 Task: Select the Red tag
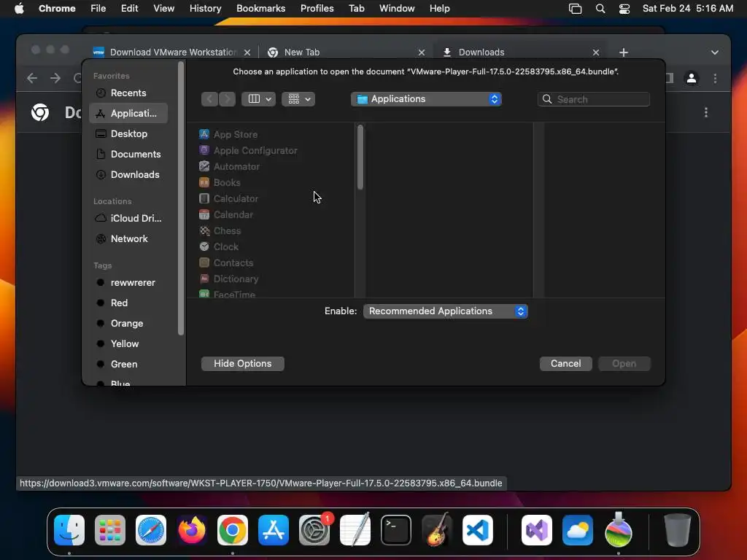tap(128, 303)
